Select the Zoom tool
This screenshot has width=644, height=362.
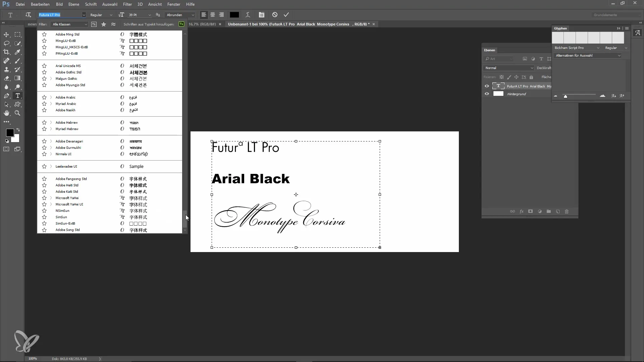click(17, 113)
